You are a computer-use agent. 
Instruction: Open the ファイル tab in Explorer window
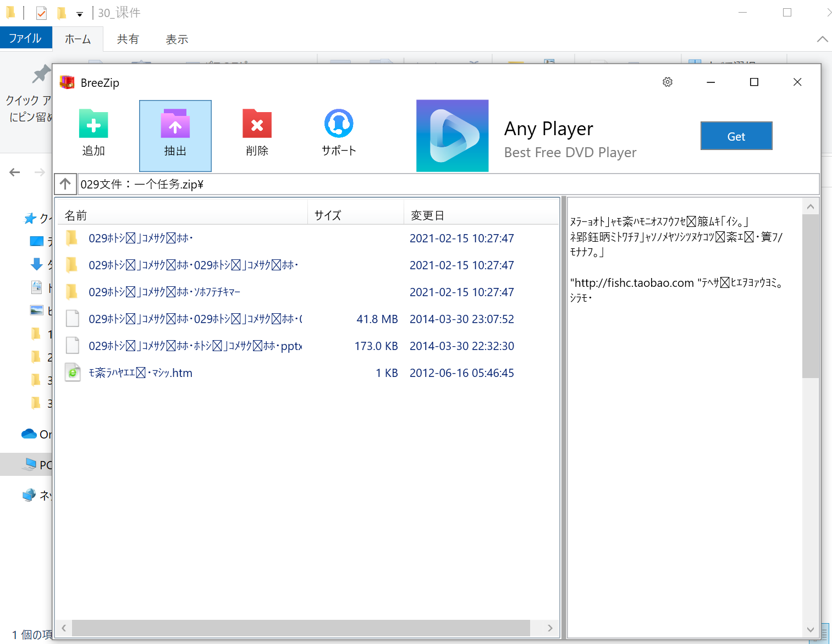click(25, 38)
